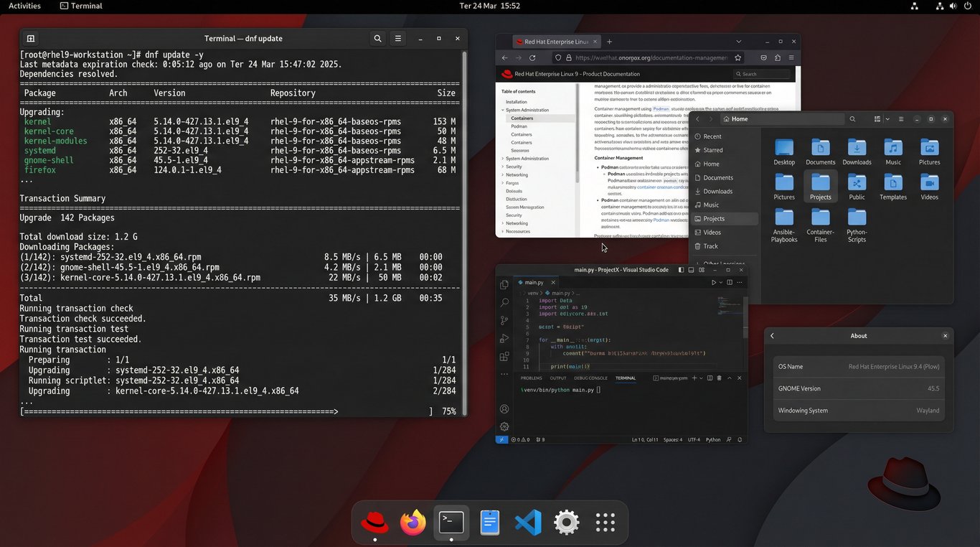Add a new terminal with the plus icon
Screen dimensions: 980x547
point(694,378)
